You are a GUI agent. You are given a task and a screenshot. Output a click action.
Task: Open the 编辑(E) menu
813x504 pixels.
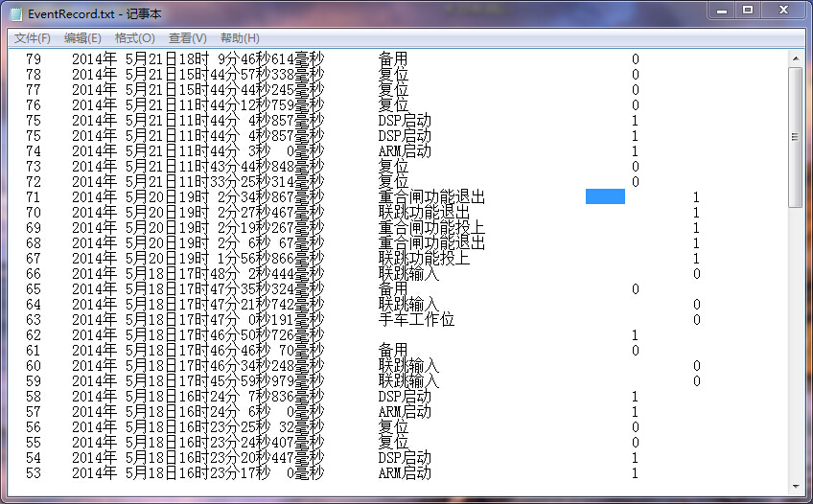[82, 37]
